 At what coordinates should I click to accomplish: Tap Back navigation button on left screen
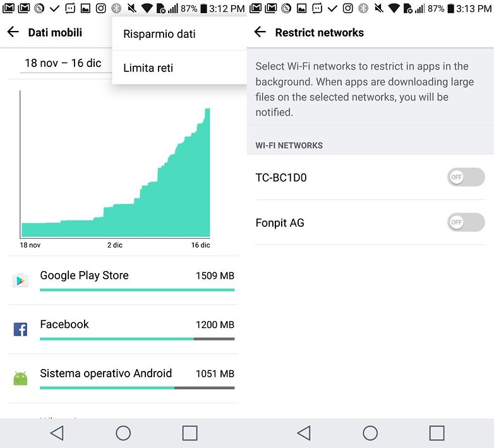[57, 433]
